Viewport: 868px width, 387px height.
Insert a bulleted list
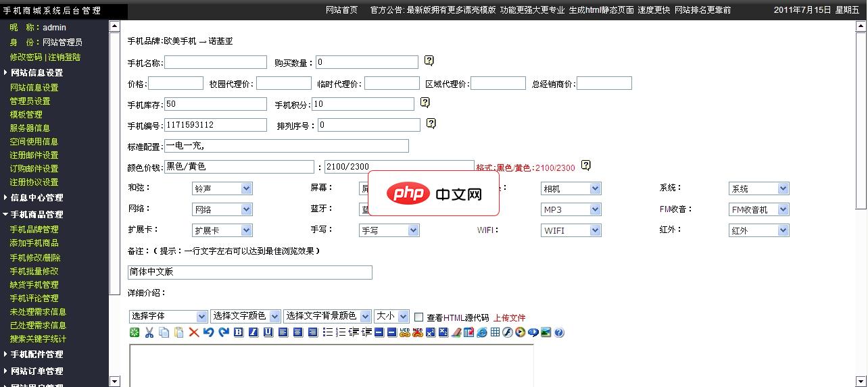[x=328, y=332]
